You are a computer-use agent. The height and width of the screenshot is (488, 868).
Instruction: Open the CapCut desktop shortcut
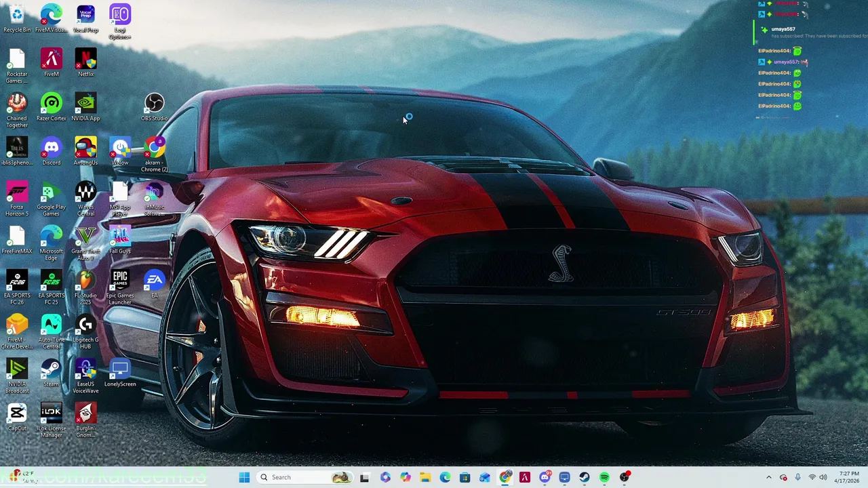click(x=17, y=417)
